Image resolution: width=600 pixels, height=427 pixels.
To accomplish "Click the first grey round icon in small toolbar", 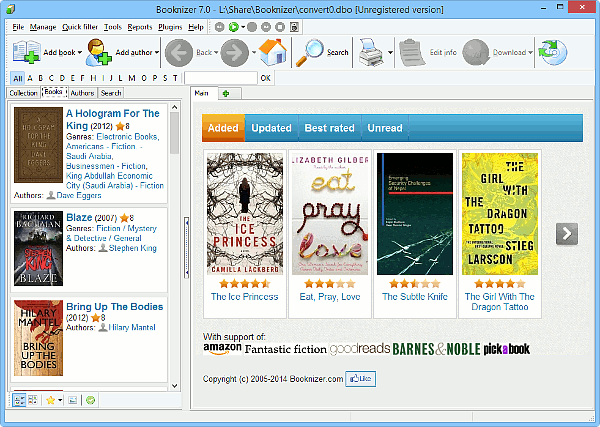I will [219, 27].
